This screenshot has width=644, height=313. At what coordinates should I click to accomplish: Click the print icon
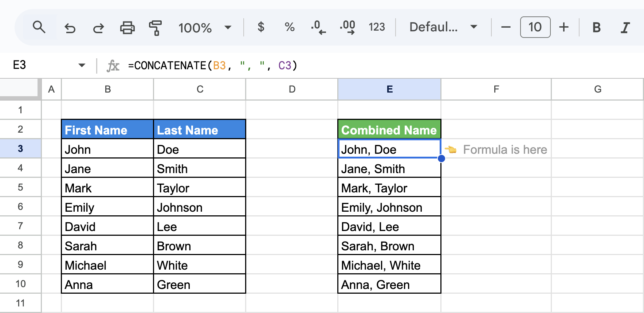[127, 28]
